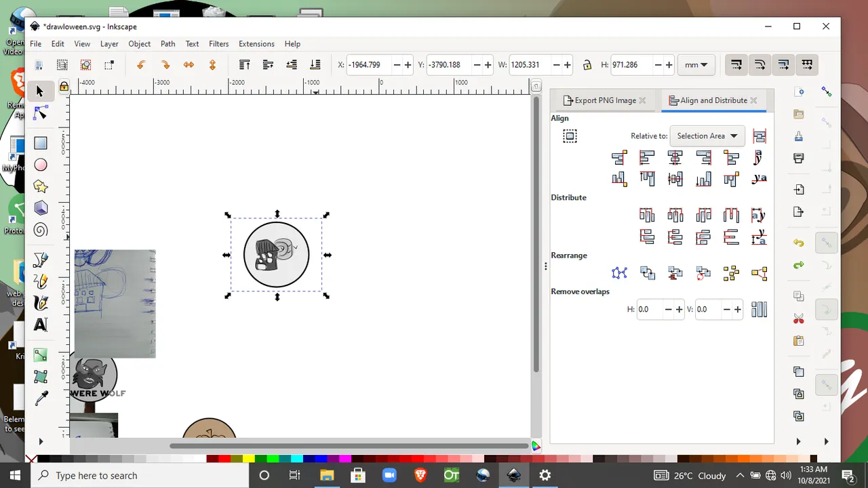Expand commands bar overflow arrow
This screenshot has width=868, height=488.
tap(798, 442)
